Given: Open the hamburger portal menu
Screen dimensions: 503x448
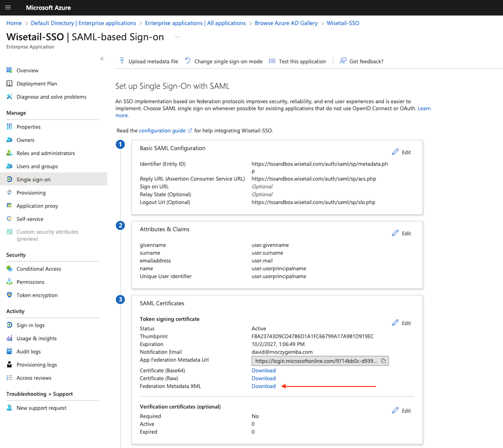Looking at the screenshot, I should pos(8,8).
